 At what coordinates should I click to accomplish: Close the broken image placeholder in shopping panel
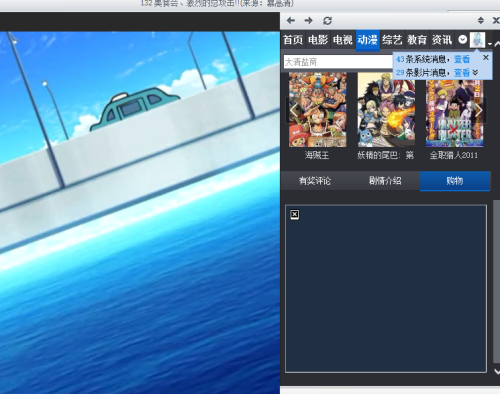pos(295,214)
